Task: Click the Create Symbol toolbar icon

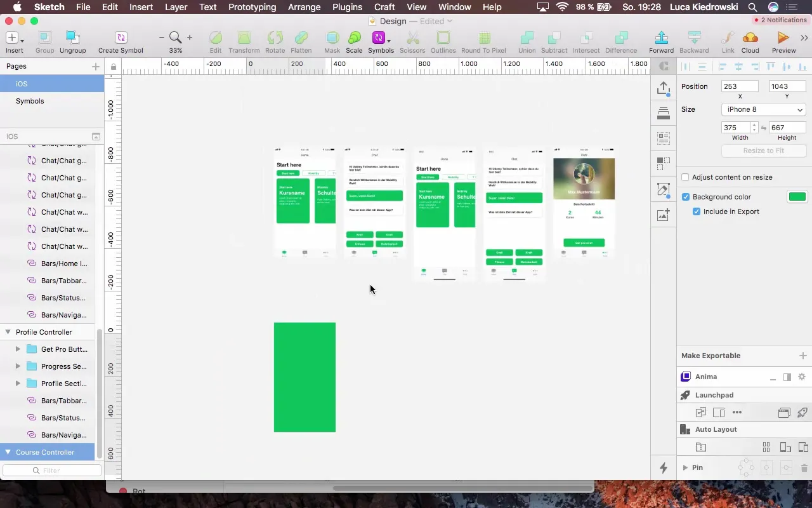Action: 121,37
